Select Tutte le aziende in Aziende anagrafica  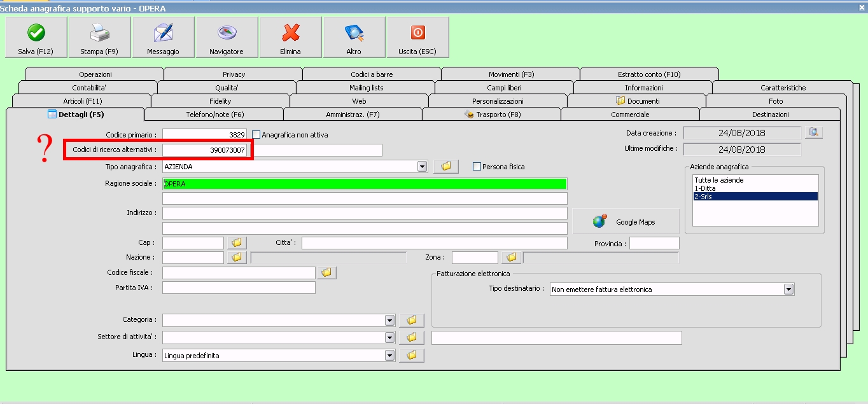pyautogui.click(x=755, y=180)
